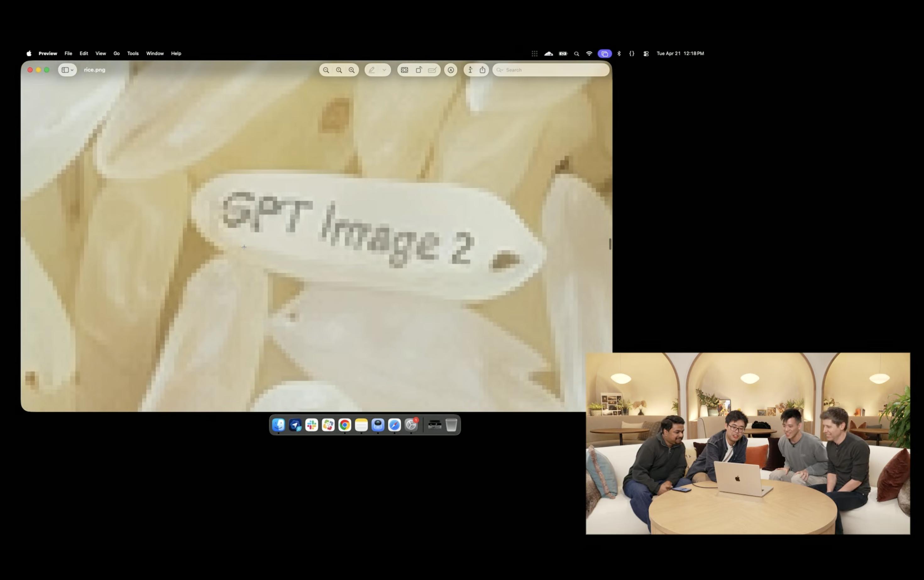Show the inspector info panel
This screenshot has height=580, width=924.
[x=470, y=70]
